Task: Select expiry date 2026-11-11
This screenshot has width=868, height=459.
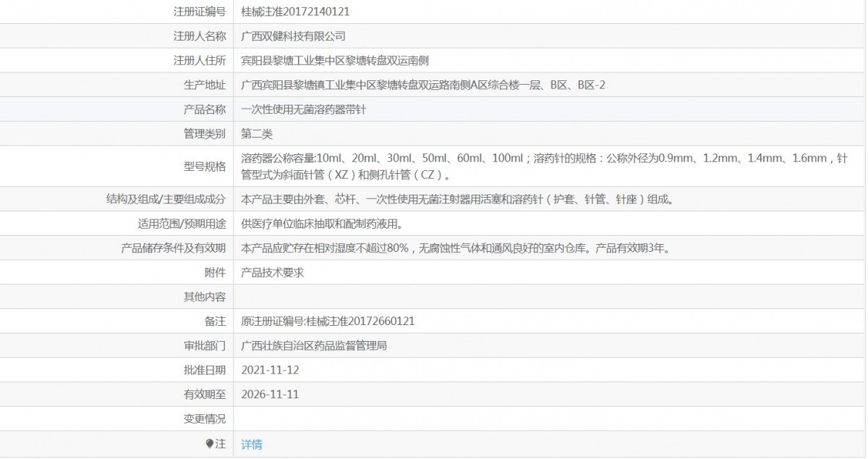Action: (x=270, y=395)
